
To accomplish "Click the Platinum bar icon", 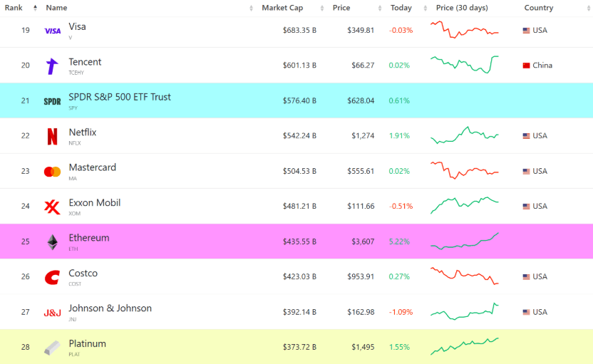I will click(x=52, y=348).
